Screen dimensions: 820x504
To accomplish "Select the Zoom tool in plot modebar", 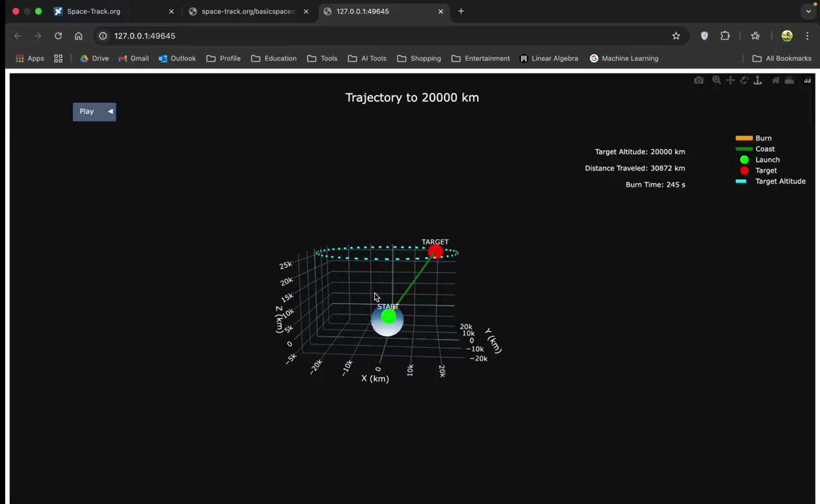I will click(716, 81).
